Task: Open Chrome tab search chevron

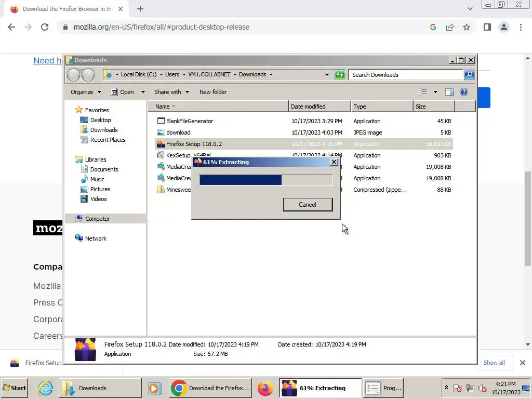Action: (470, 9)
